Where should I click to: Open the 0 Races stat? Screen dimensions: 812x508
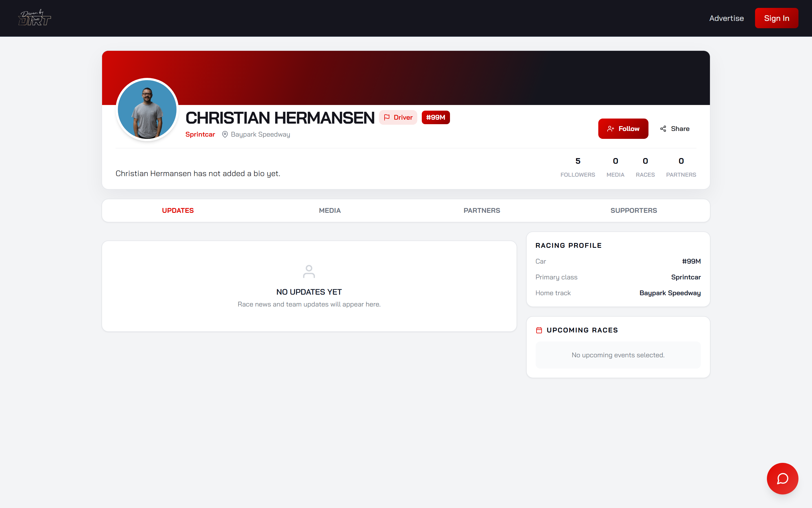pos(645,167)
